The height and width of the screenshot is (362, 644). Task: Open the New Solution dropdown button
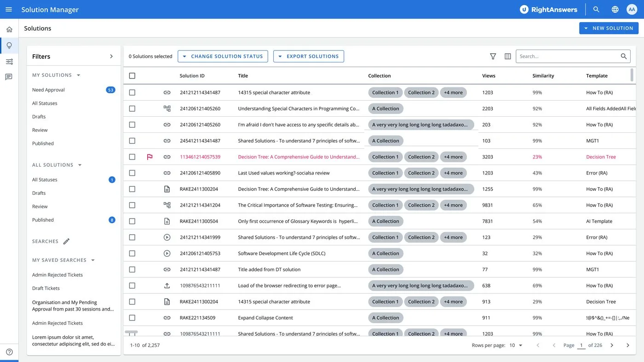[609, 28]
